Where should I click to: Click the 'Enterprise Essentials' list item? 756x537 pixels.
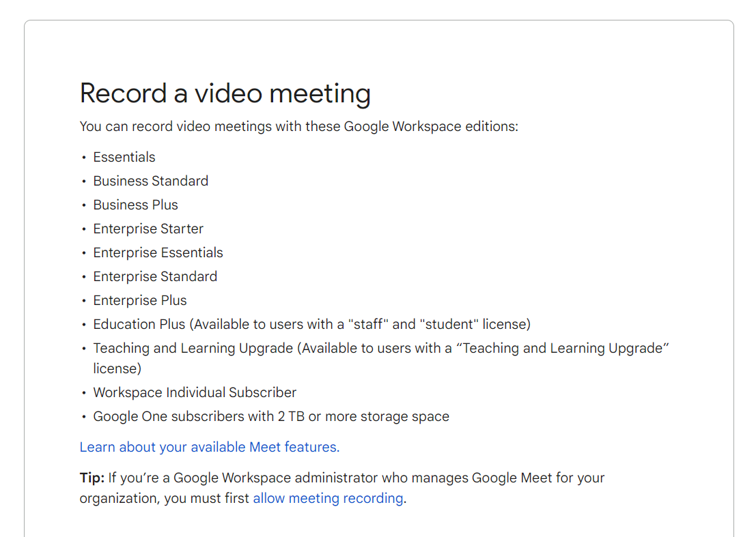click(158, 252)
